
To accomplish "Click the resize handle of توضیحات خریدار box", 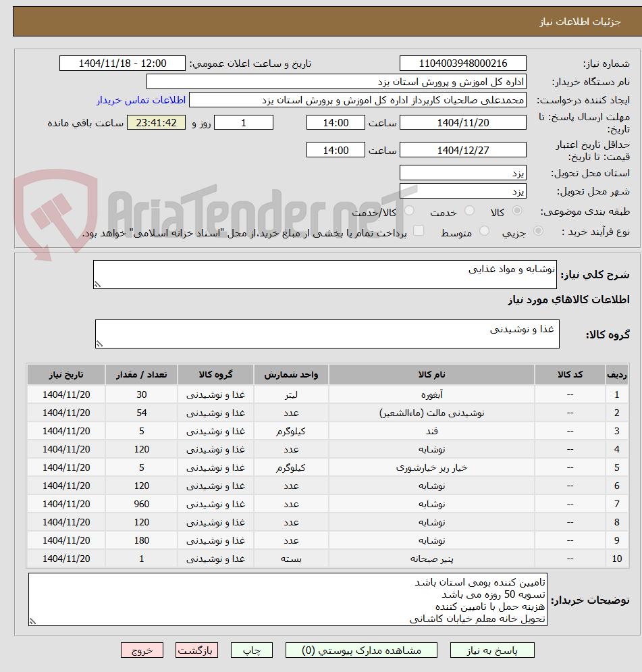I will point(32,621).
